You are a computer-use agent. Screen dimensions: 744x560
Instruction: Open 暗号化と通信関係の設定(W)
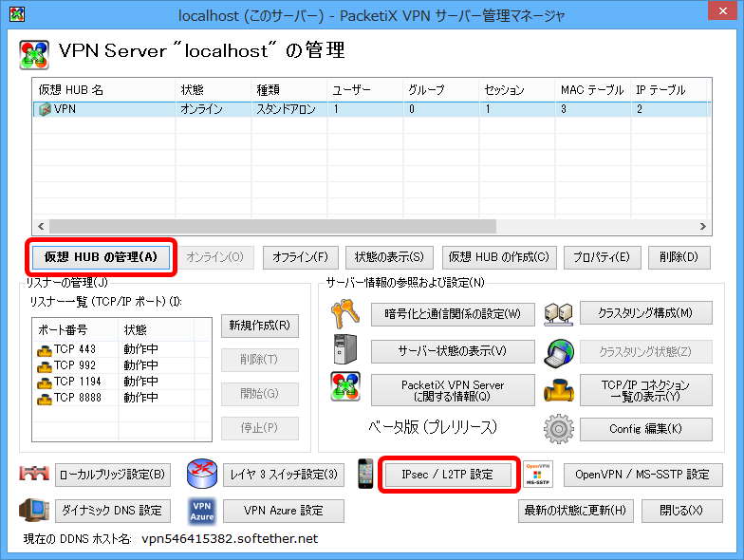click(453, 314)
